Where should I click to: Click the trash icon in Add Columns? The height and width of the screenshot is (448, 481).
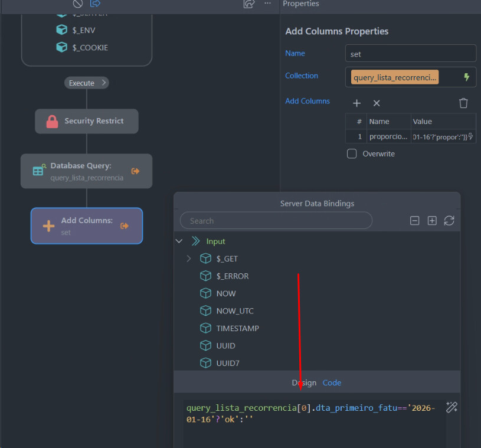(463, 103)
